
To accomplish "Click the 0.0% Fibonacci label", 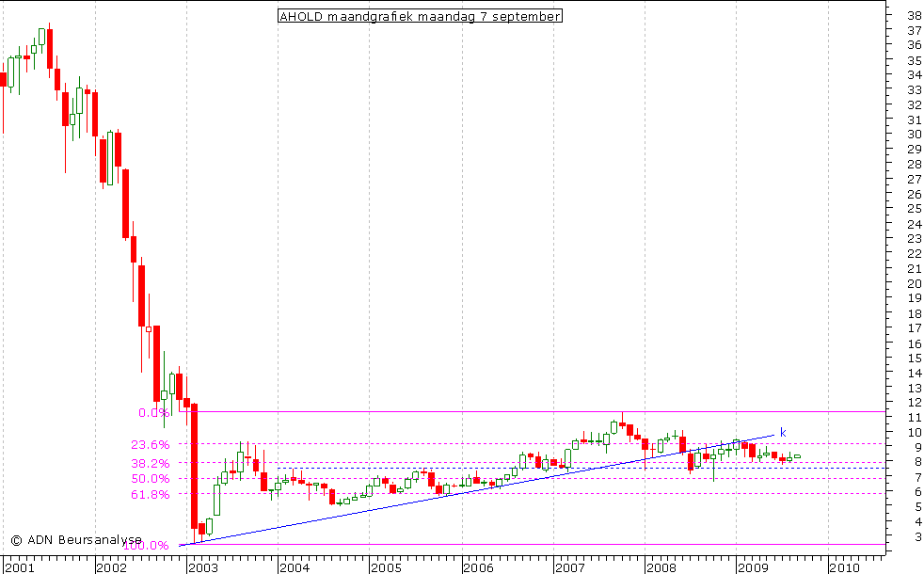I will [x=153, y=412].
